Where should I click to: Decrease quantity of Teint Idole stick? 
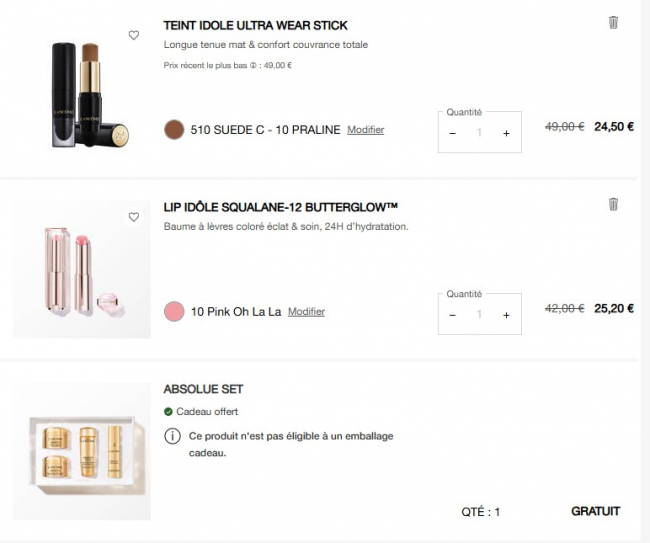click(452, 133)
